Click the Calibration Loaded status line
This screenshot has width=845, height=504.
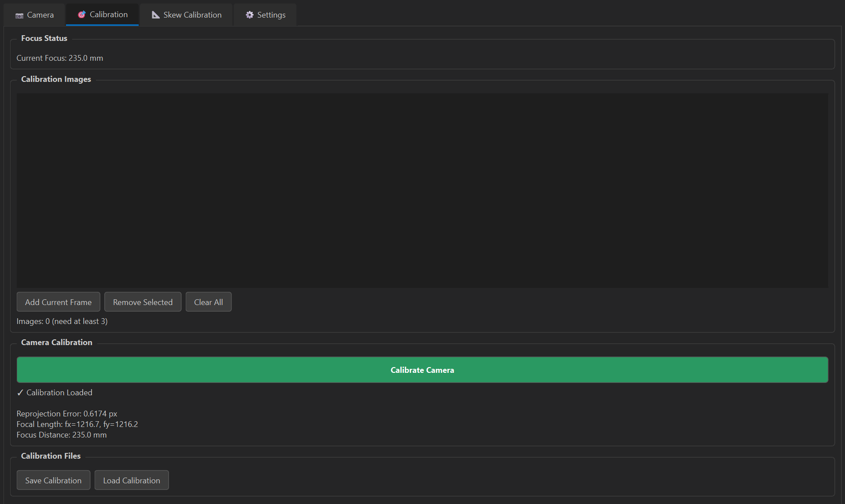pyautogui.click(x=55, y=393)
